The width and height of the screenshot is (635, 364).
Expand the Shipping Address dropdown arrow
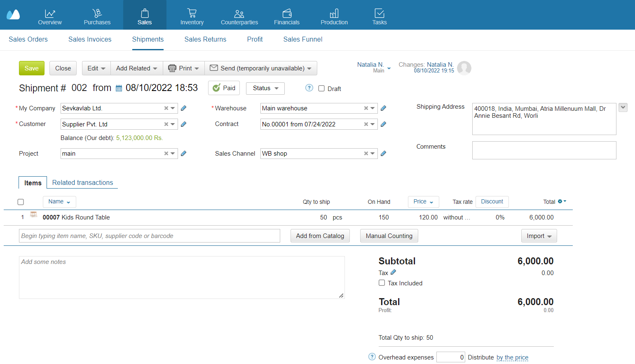click(x=623, y=107)
